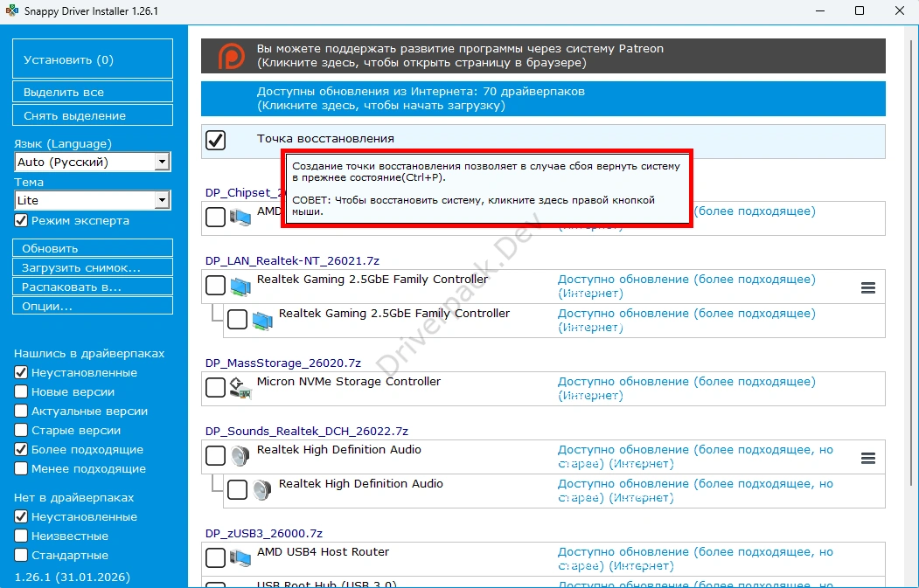
Task: Enable the Старые версии filter
Action: 21,431
